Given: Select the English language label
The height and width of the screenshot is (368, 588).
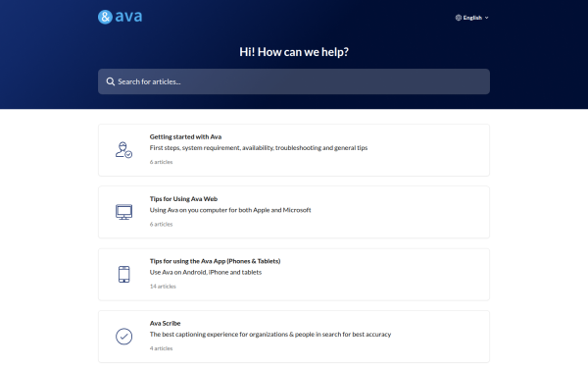Looking at the screenshot, I should coord(472,18).
